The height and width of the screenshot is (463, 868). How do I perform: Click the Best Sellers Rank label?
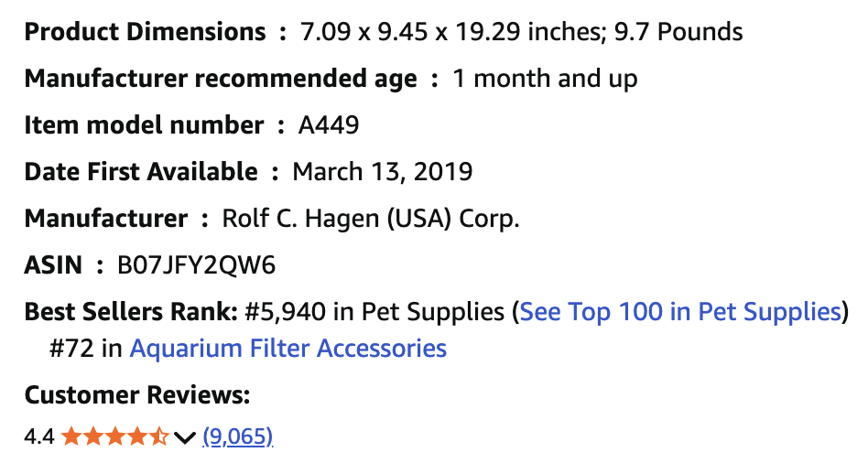(132, 312)
